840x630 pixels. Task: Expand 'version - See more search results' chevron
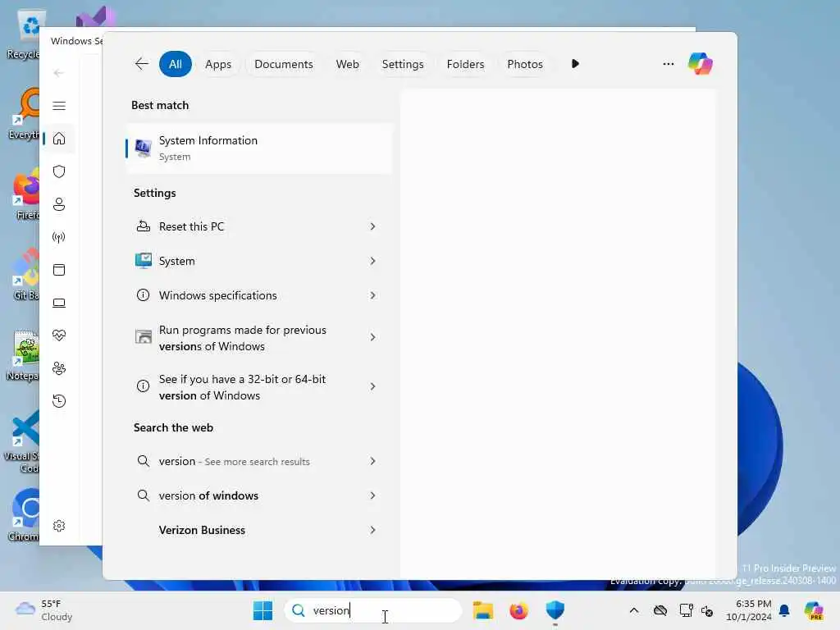point(373,461)
